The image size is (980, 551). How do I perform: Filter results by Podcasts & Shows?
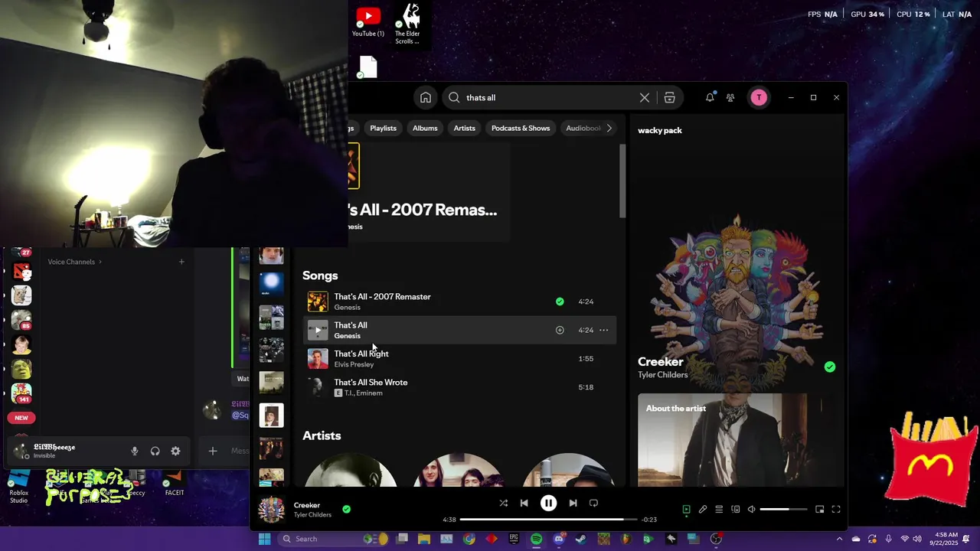click(x=521, y=128)
